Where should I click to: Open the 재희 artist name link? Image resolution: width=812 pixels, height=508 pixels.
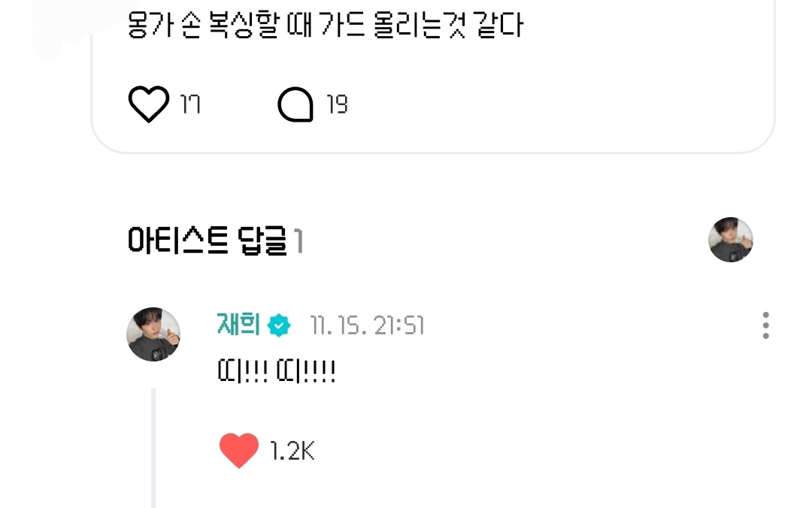click(x=238, y=325)
